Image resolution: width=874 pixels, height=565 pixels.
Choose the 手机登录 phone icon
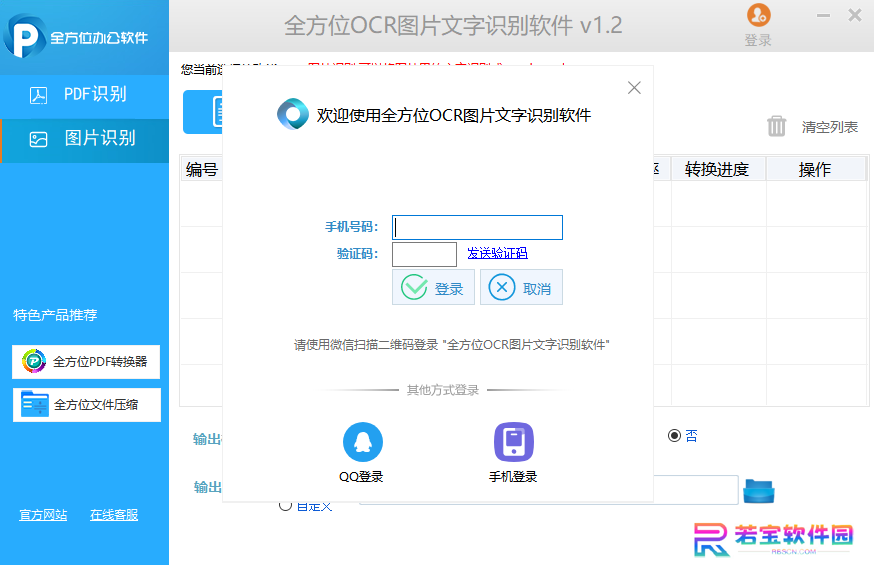point(513,442)
